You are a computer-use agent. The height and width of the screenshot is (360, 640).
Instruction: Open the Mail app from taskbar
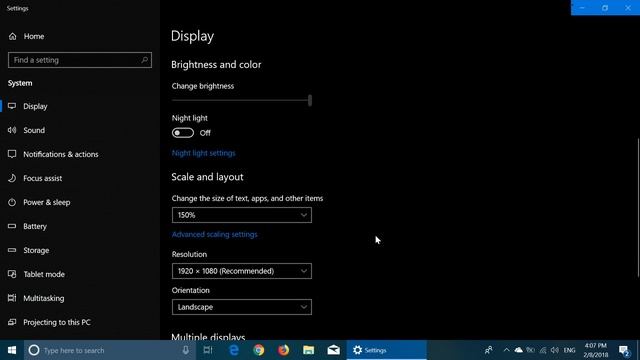[x=333, y=350]
